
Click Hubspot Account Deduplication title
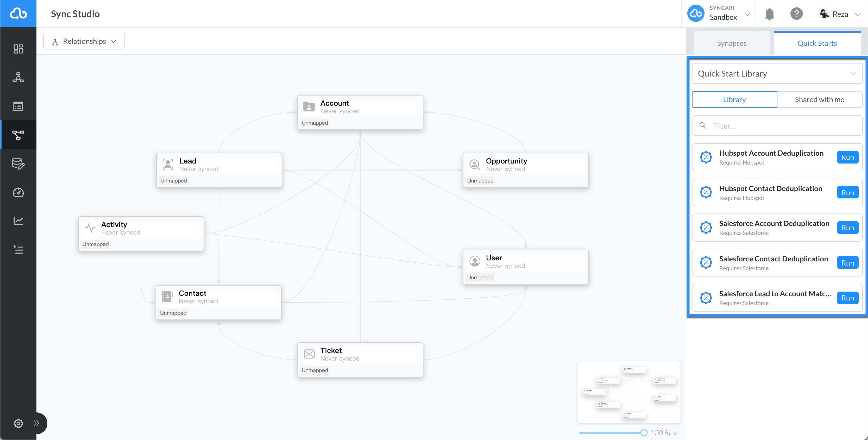(771, 153)
